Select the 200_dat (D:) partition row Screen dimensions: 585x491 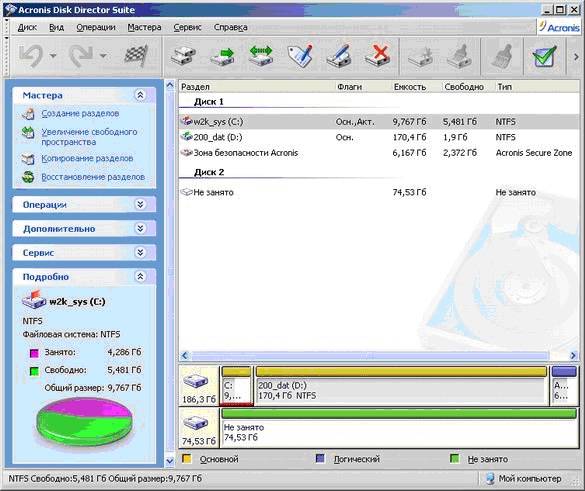(379, 137)
